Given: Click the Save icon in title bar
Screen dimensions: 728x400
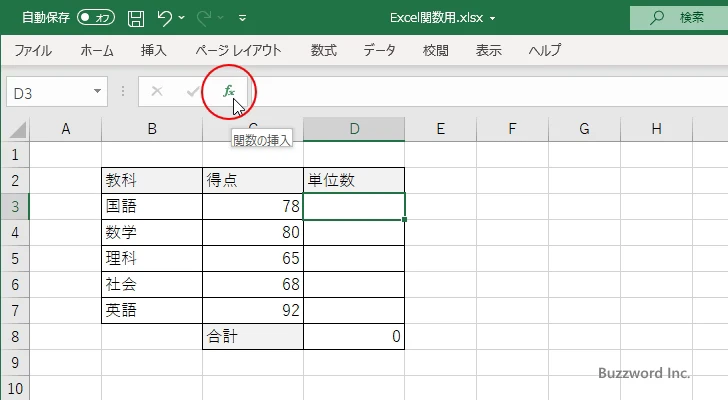Looking at the screenshot, I should pos(136,18).
